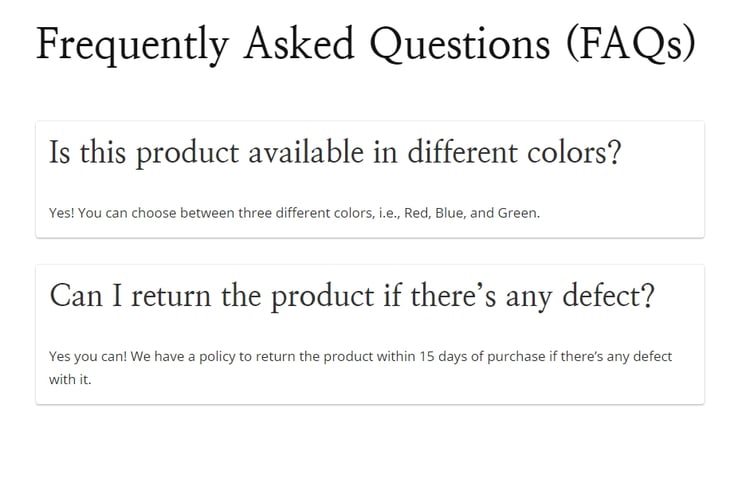Click the word 'Red' in the colors answer
Image resolution: width=730 pixels, height=479 pixels.
coord(416,213)
